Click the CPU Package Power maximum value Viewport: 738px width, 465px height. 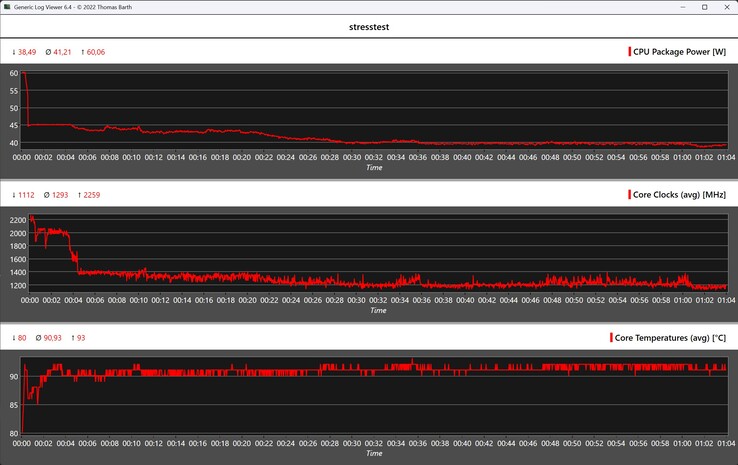tap(96, 51)
